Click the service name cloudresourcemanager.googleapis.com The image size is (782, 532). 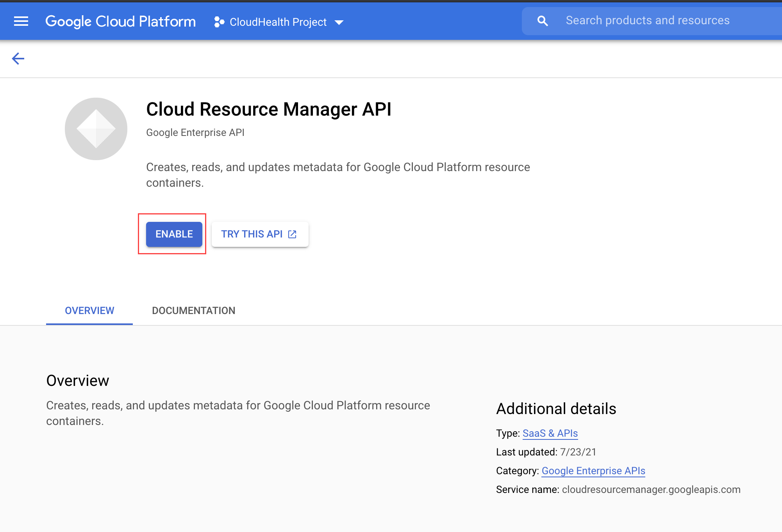click(651, 489)
